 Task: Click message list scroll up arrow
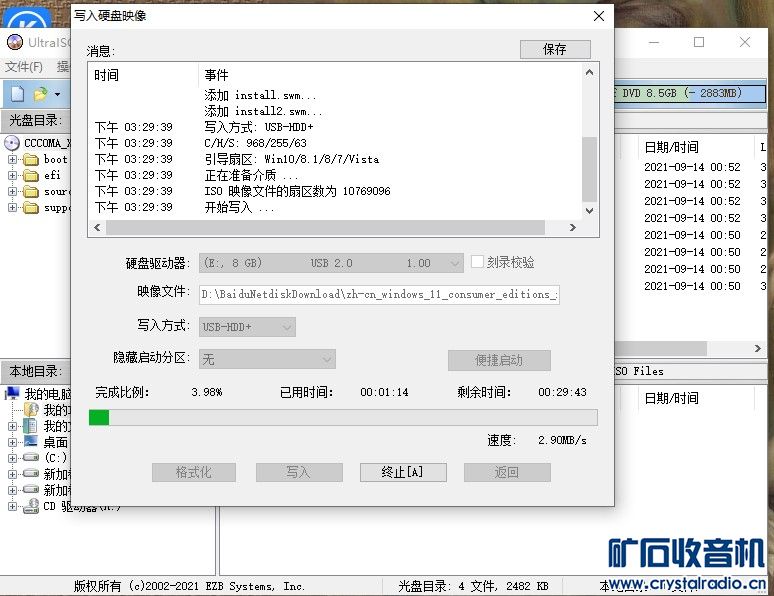coord(589,73)
